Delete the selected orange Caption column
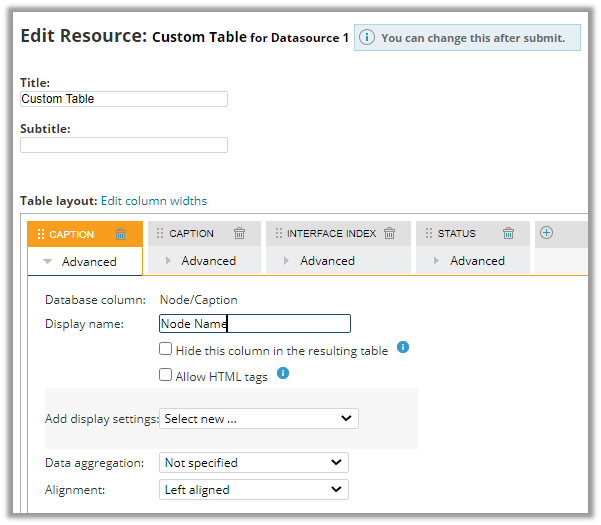This screenshot has height=525, width=601. 121,234
